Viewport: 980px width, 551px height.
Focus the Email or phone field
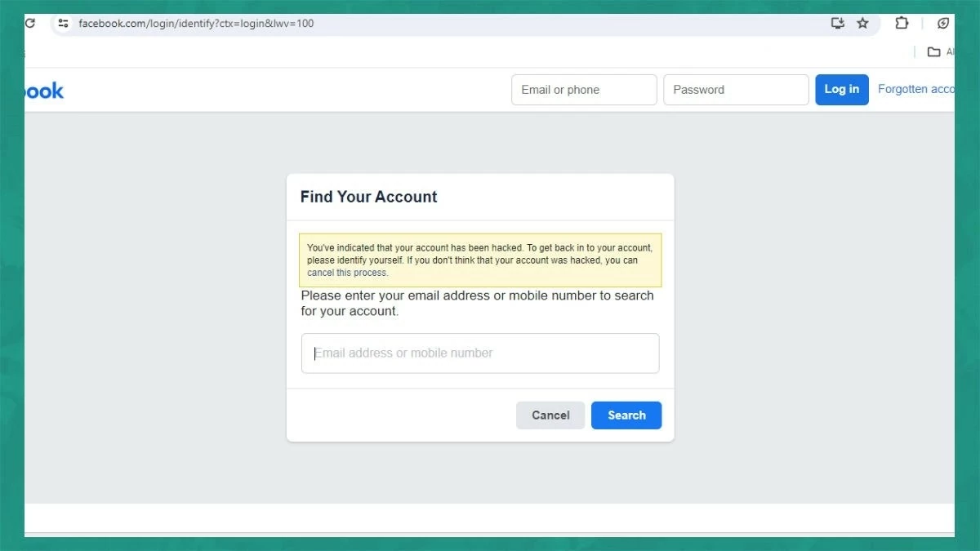coord(583,90)
